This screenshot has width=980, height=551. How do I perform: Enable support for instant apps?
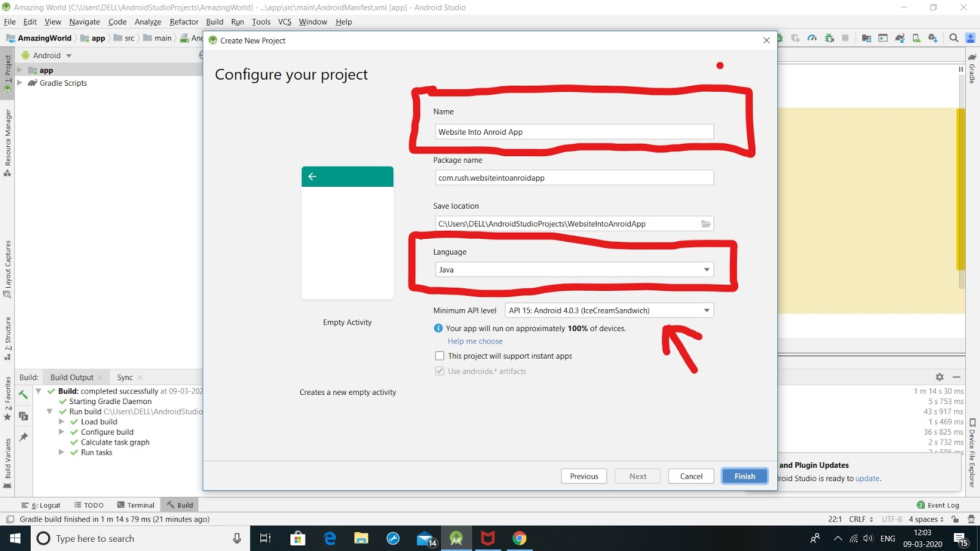pyautogui.click(x=439, y=356)
